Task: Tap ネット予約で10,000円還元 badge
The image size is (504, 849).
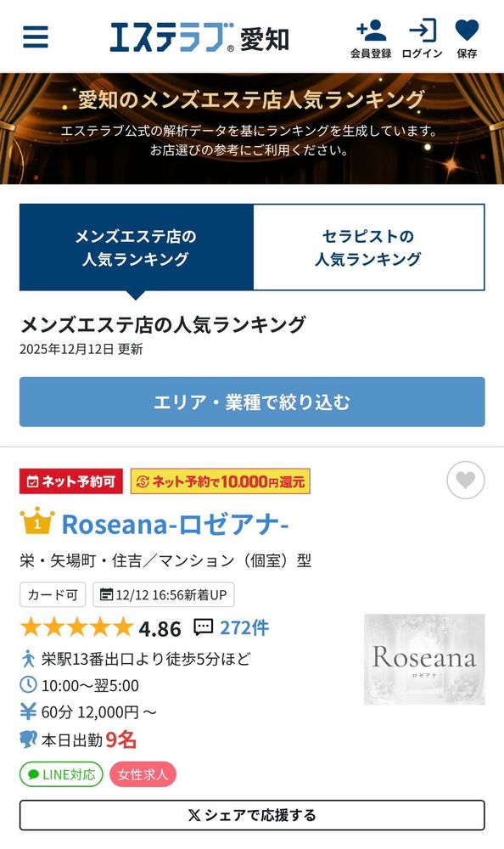Action: click(x=221, y=481)
